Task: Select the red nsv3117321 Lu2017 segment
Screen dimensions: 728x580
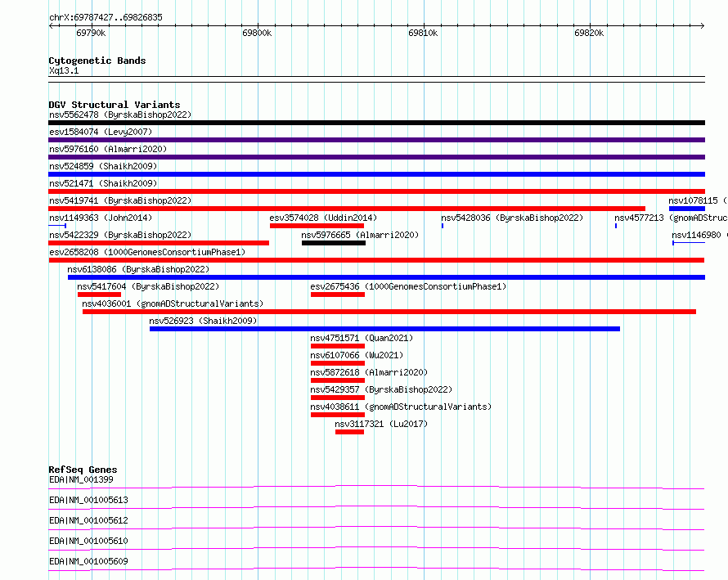Action: (349, 432)
